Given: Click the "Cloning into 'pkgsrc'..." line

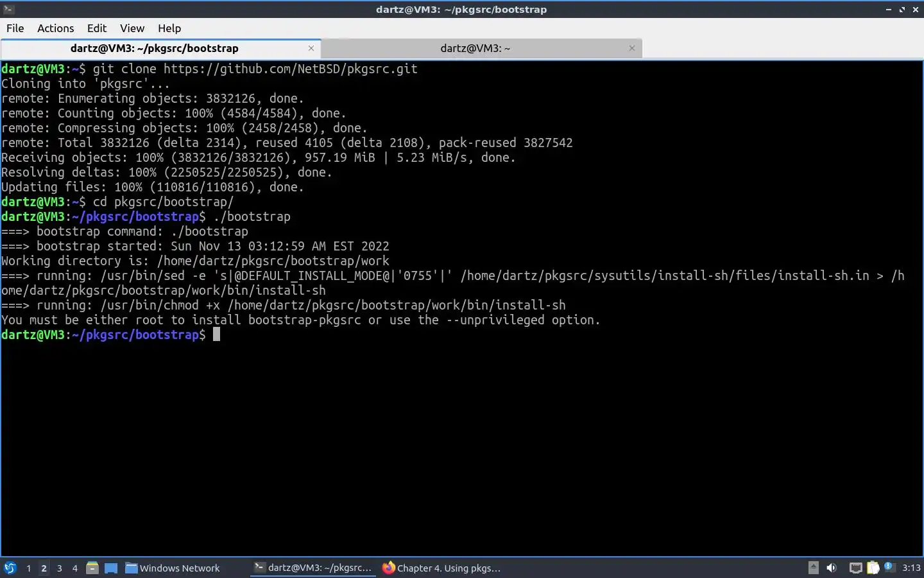Looking at the screenshot, I should 85,83.
